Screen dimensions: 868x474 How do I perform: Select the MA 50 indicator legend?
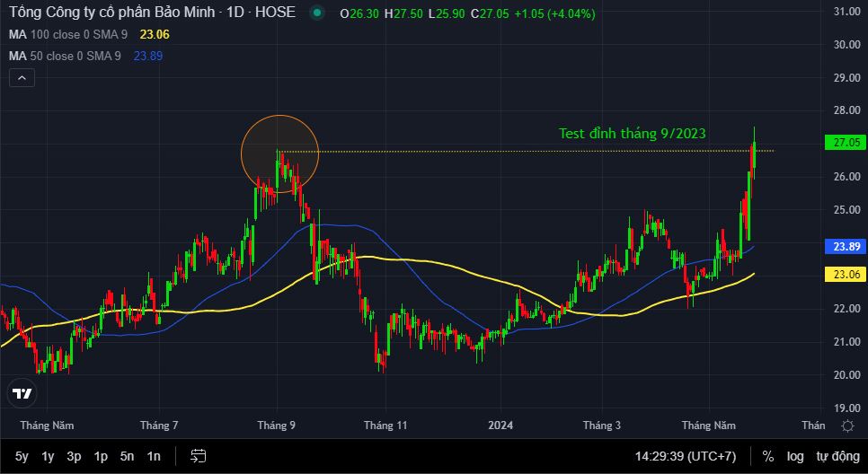click(x=66, y=56)
